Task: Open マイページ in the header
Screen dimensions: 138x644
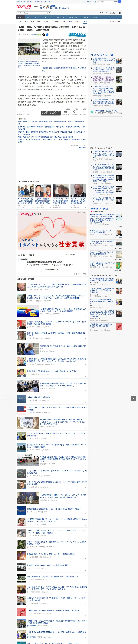Action: [x=103, y=13]
